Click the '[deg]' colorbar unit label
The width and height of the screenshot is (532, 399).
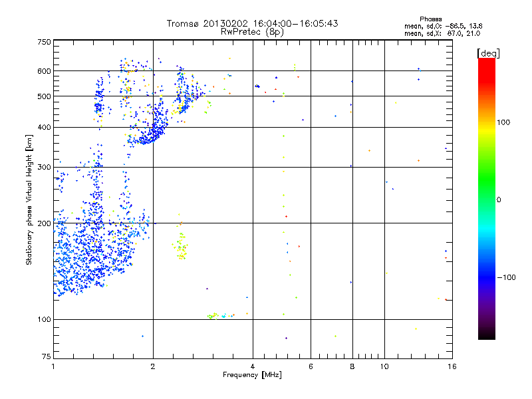coord(488,53)
